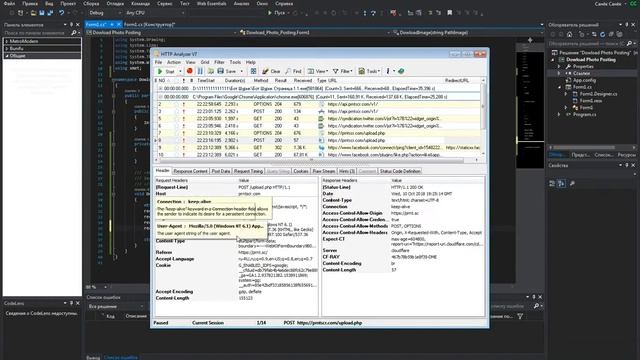
Task: Click the Refresh icon in Solution Explorer toolbar
Action: click(x=602, y=35)
